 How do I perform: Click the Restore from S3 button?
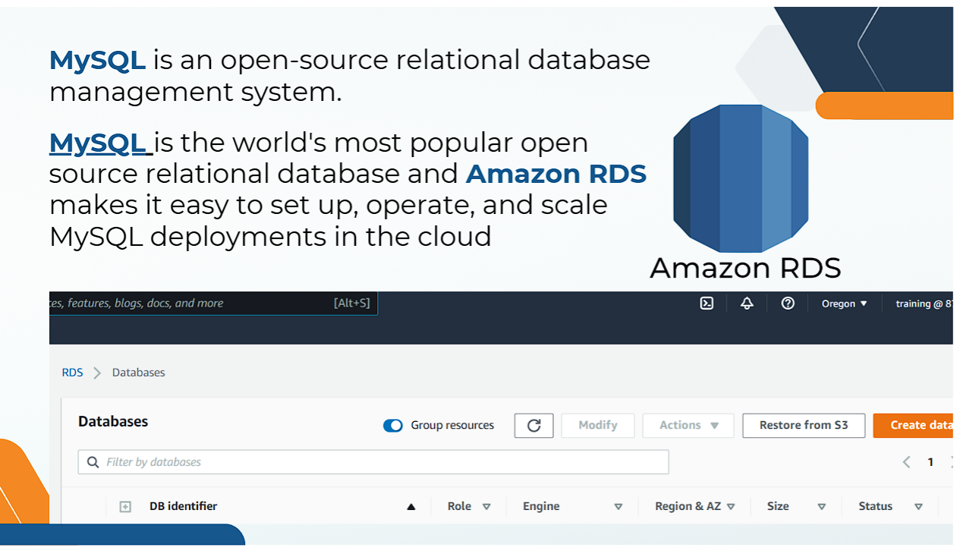point(804,426)
